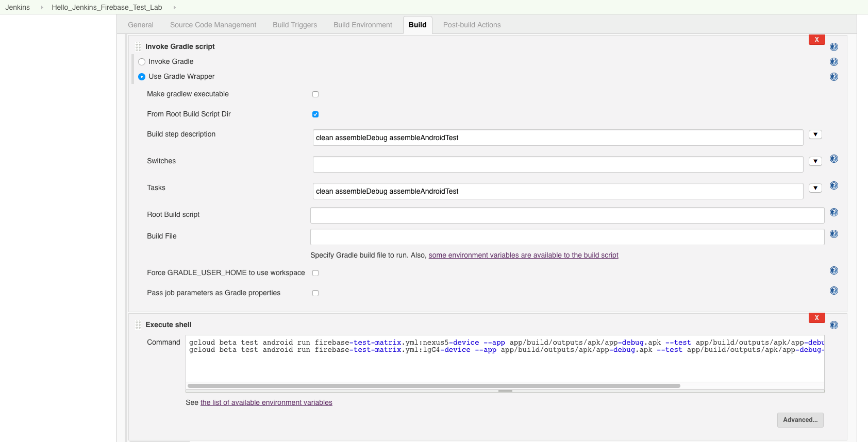
Task: Focus the Build File input field
Action: 567,237
